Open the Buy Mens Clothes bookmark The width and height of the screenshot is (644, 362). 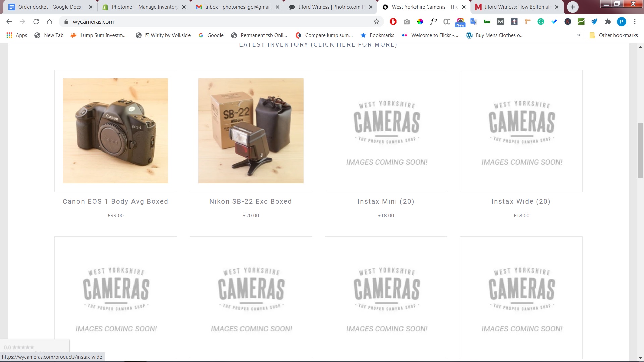495,35
